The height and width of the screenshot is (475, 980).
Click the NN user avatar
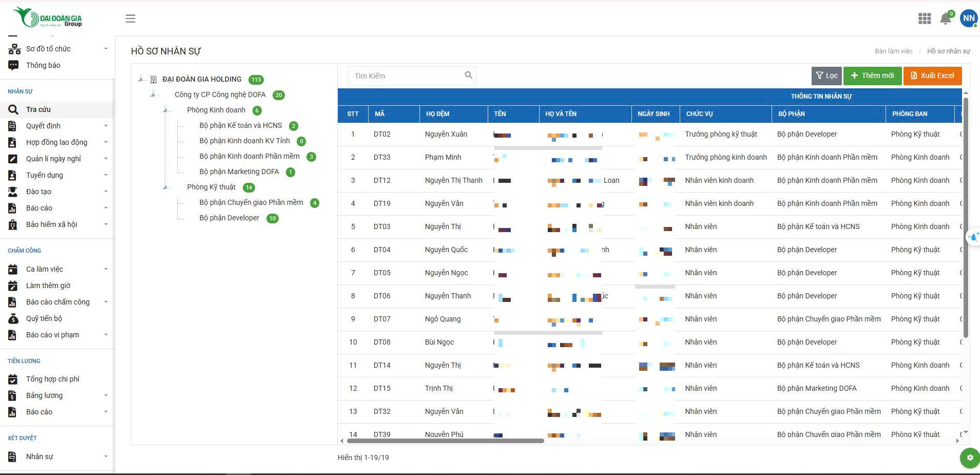pos(968,18)
